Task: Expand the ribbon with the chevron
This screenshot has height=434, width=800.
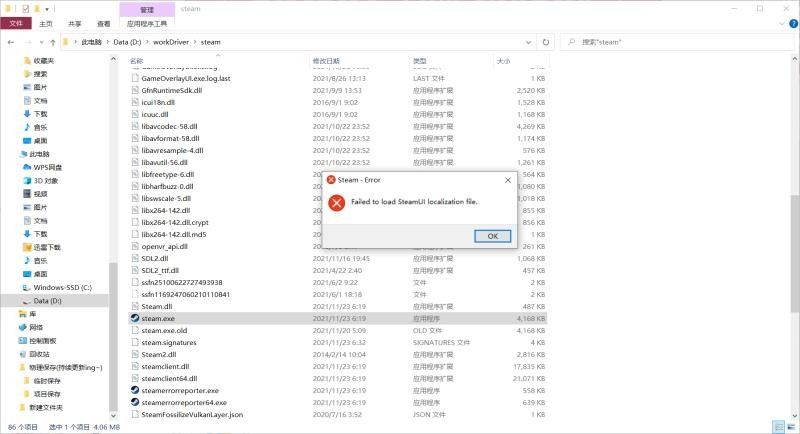Action: pos(782,23)
